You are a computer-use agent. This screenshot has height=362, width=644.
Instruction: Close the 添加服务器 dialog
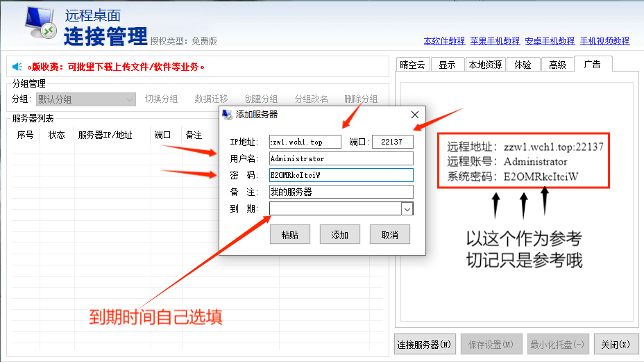(x=415, y=115)
